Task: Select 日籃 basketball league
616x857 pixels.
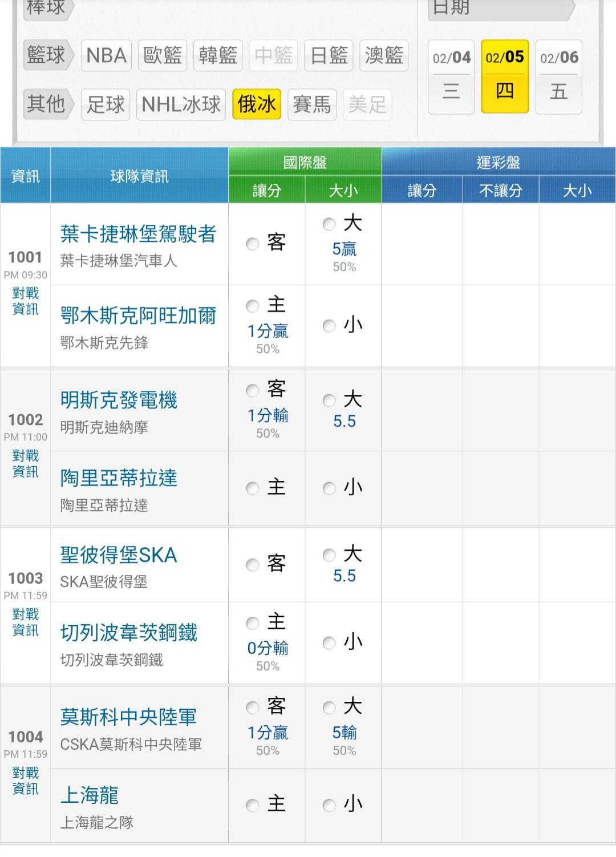Action: [x=329, y=56]
